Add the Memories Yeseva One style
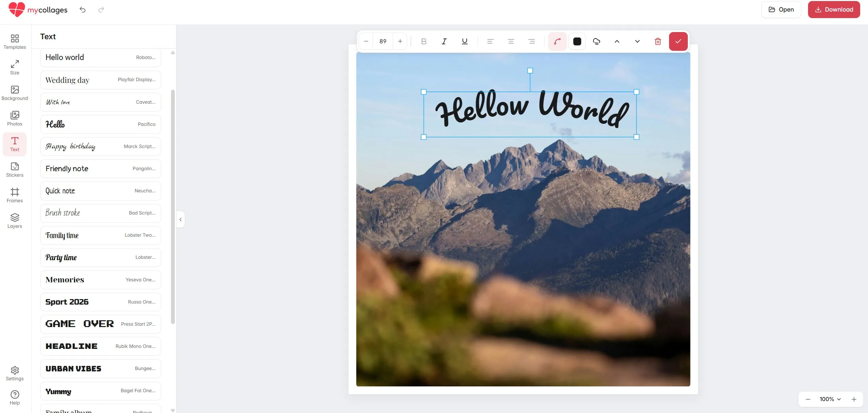Viewport: 868px width, 413px height. tap(100, 280)
